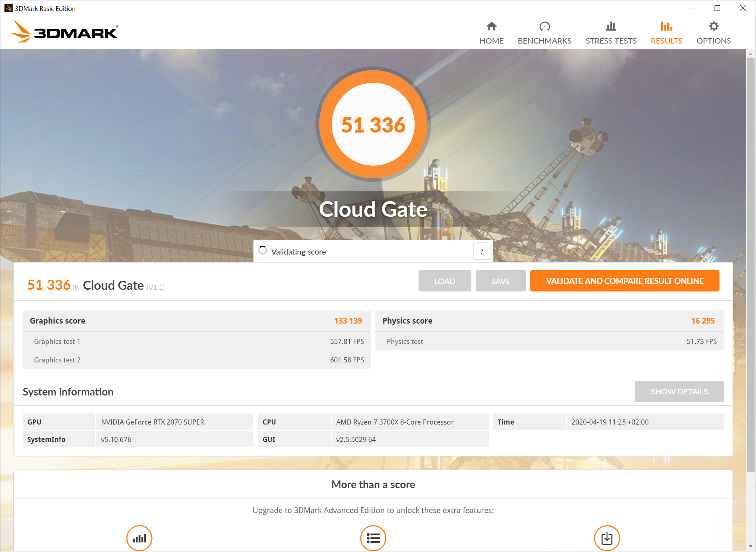Switch to the STRESS TESTS tab
The width and height of the screenshot is (756, 552).
(x=611, y=41)
